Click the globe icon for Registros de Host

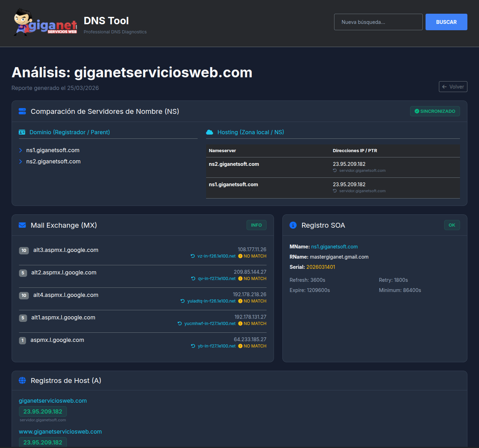point(22,381)
